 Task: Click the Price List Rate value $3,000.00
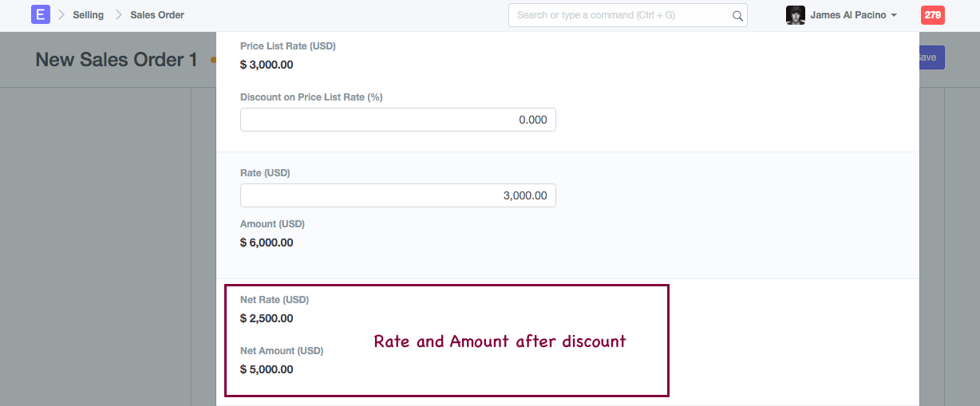[267, 65]
